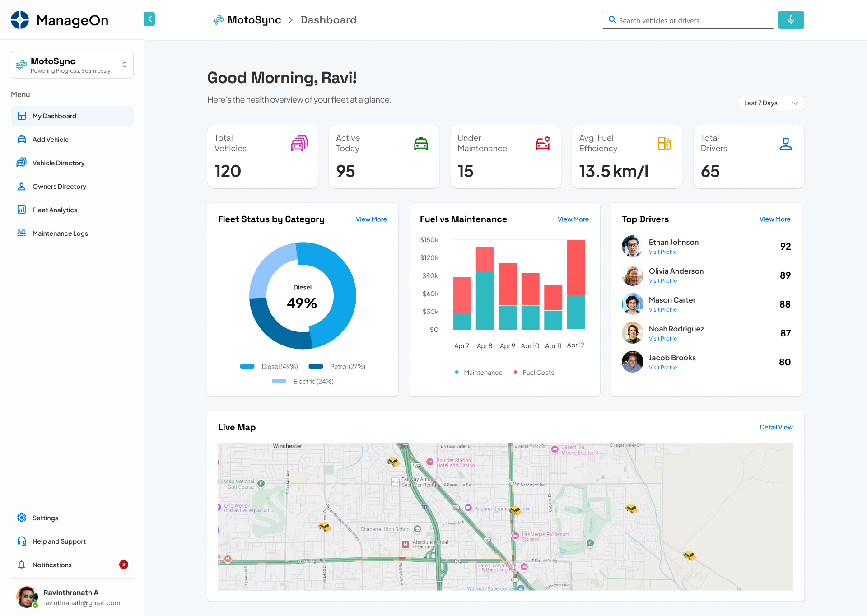Toggle the Maintenance legend in Fuel vs Maintenance chart
The width and height of the screenshot is (867, 616).
click(x=479, y=372)
